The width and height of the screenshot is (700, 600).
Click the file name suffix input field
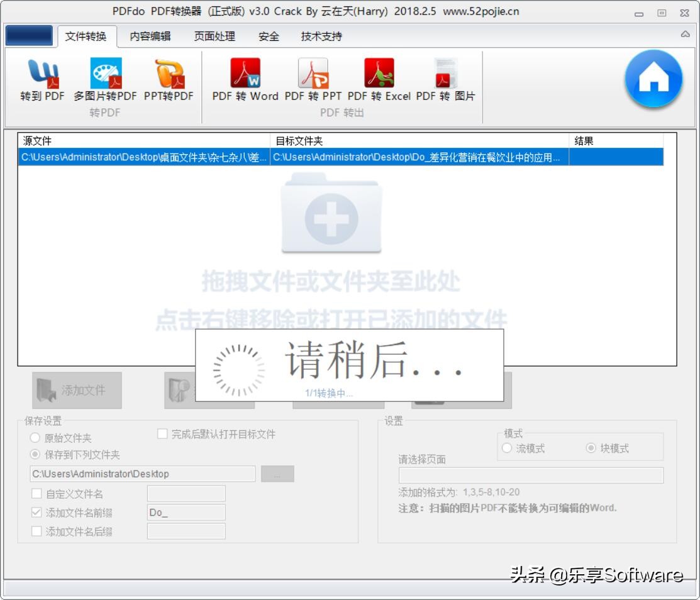tap(186, 531)
